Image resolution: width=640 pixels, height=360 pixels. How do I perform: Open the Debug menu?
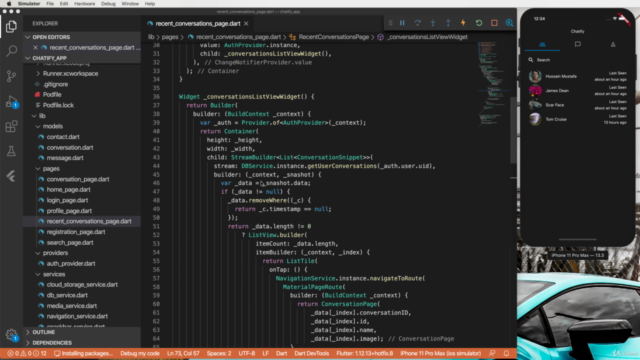click(108, 4)
